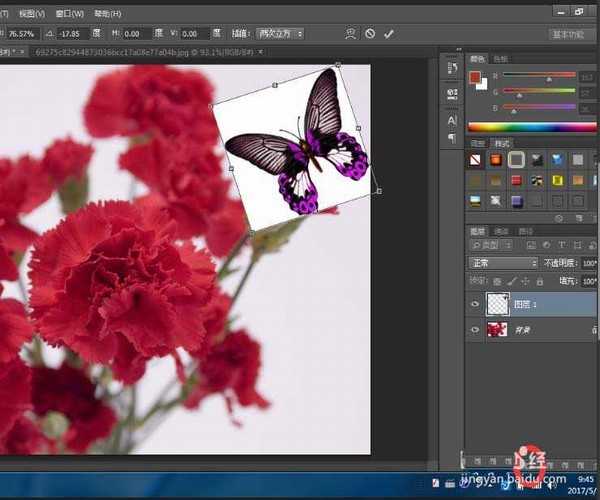Viewport: 600px width, 500px height.
Task: Select the 图层 1 layer thumbnail
Action: [497, 304]
